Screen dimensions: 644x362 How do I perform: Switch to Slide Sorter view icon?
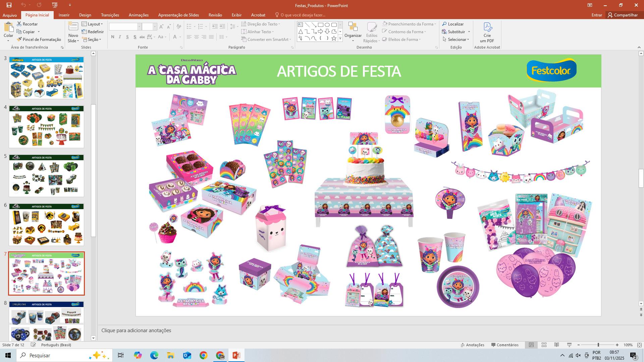[x=544, y=345]
